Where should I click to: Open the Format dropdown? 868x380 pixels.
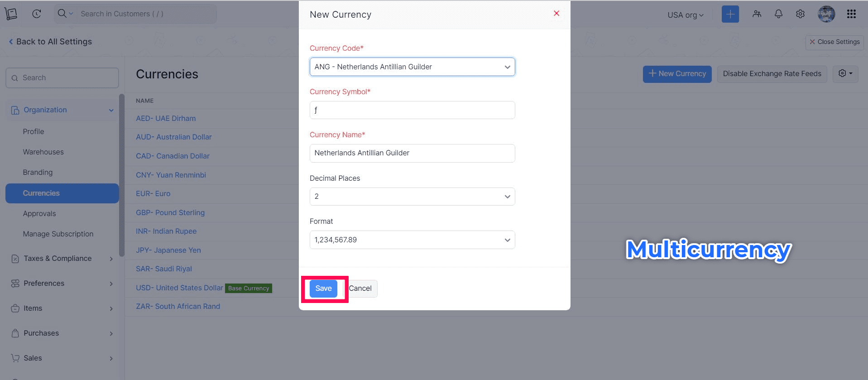tap(412, 240)
